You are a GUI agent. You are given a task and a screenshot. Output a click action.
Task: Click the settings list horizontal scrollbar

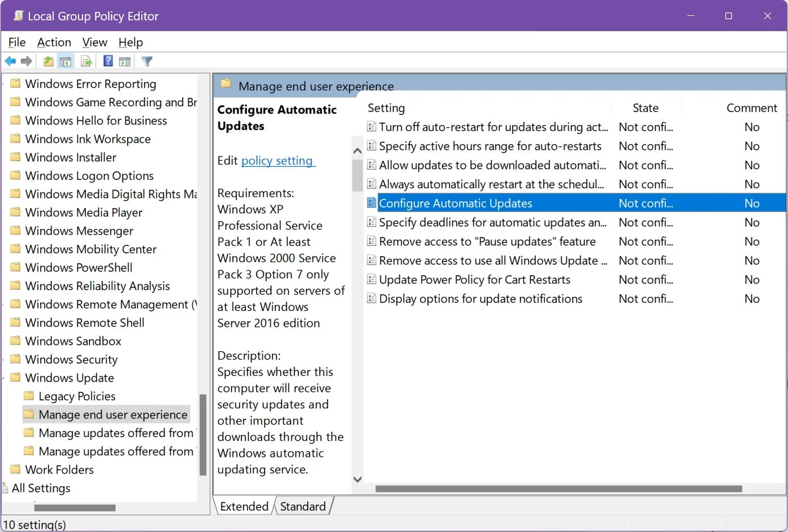558,489
